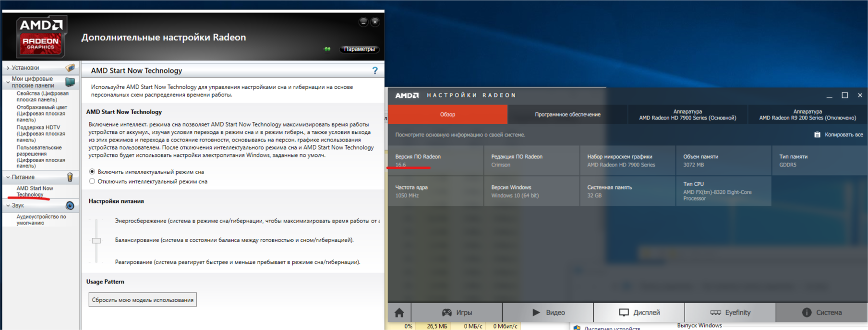The width and height of the screenshot is (868, 330).
Task: Click Реагирование power setting label
Action: click(x=238, y=262)
